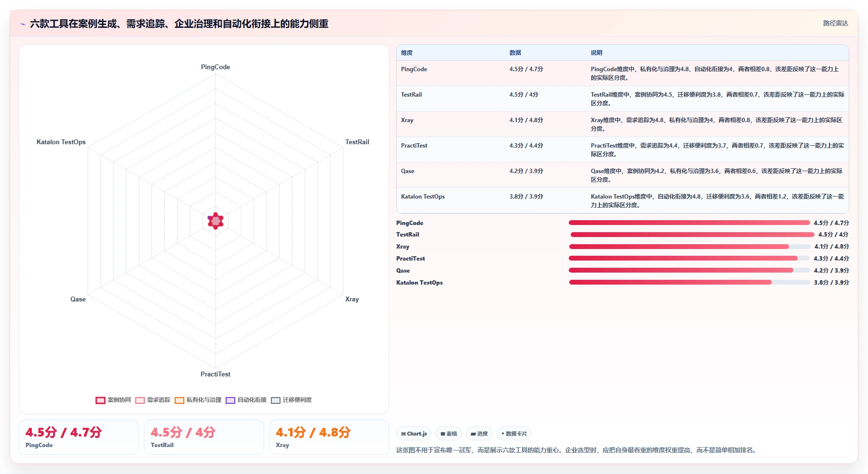Click the Katalon TestOps progress bar
Screen dimensions: 868x474
point(689,282)
